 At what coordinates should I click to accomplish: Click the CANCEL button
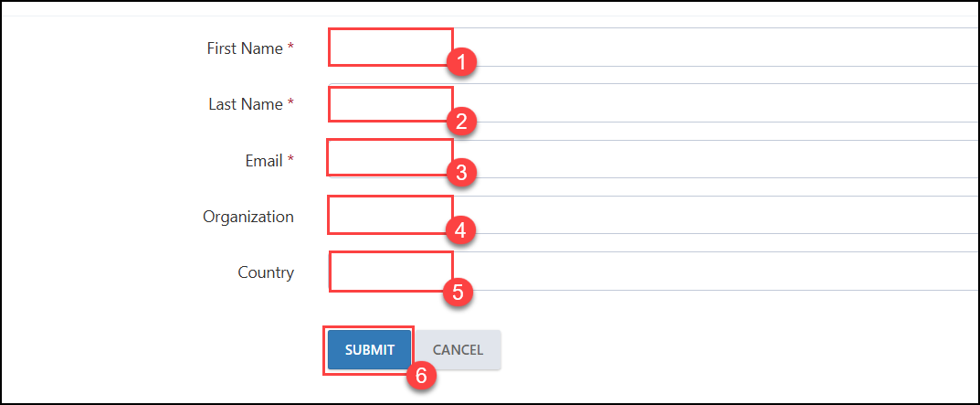[458, 350]
